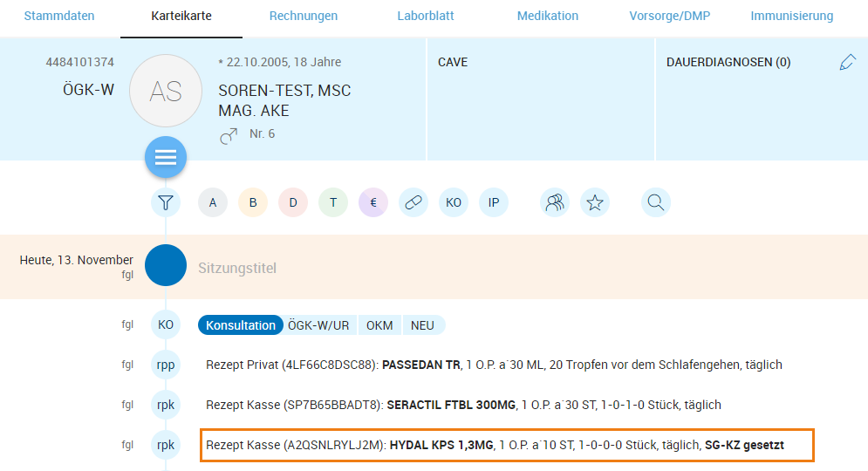Toggle the T filter circle
Image resolution: width=868 pixels, height=471 pixels.
pyautogui.click(x=333, y=203)
